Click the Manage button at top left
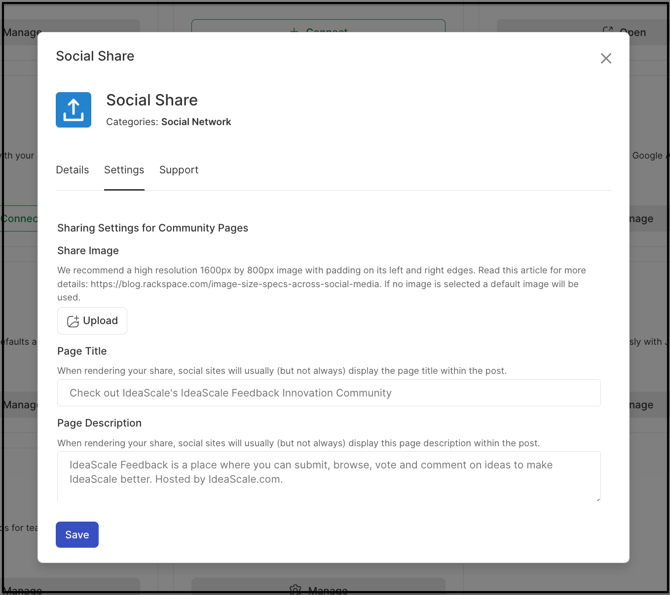Image resolution: width=670 pixels, height=595 pixels. point(20,32)
